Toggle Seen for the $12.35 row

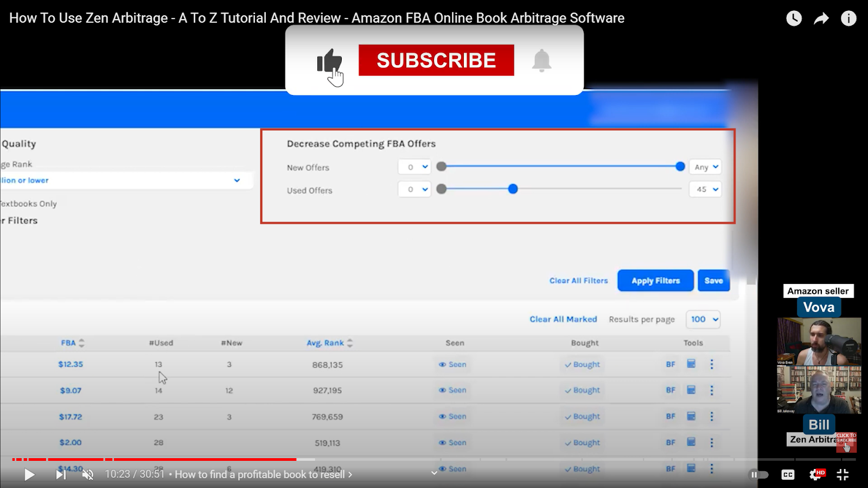click(x=452, y=365)
